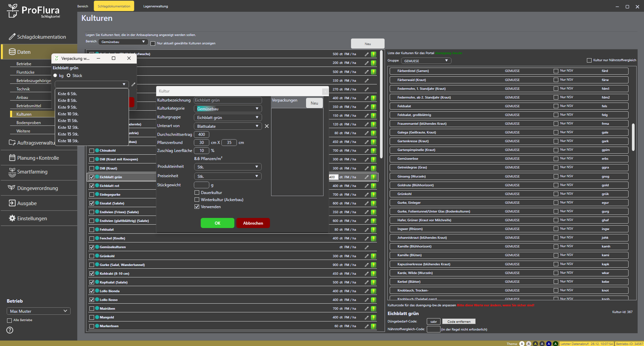Select the dark blue theme swatch
The height and width of the screenshot is (346, 644).
pos(549,344)
